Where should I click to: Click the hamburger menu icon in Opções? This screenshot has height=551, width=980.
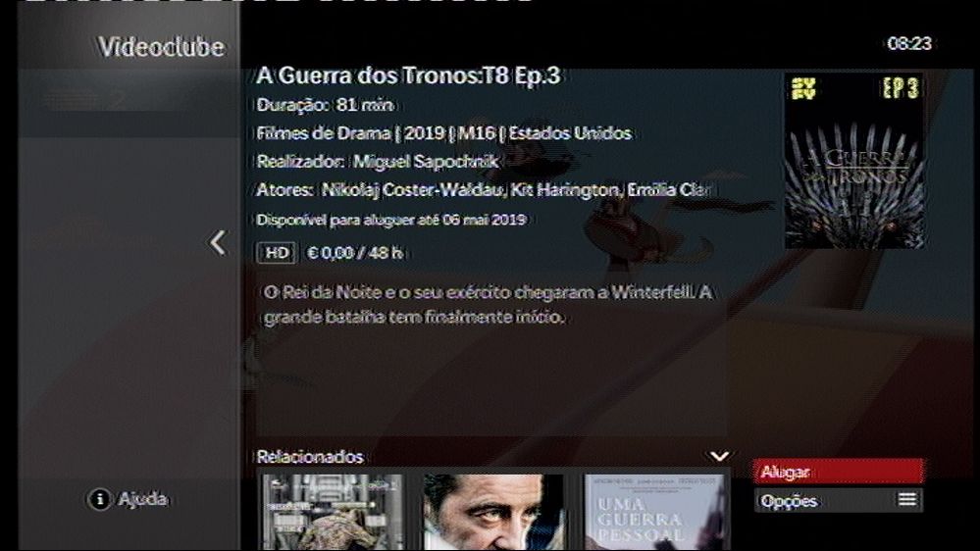point(907,499)
